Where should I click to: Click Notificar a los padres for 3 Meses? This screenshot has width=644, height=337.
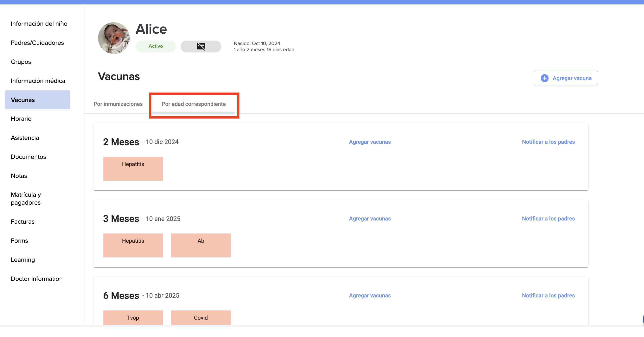548,218
